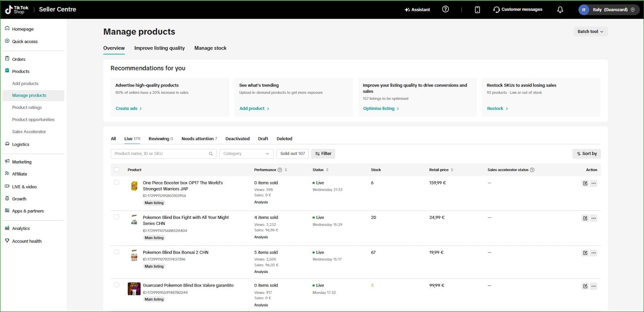Click the Sales accelerator status info icon
Screen dimensions: 644x312
tap(532, 170)
